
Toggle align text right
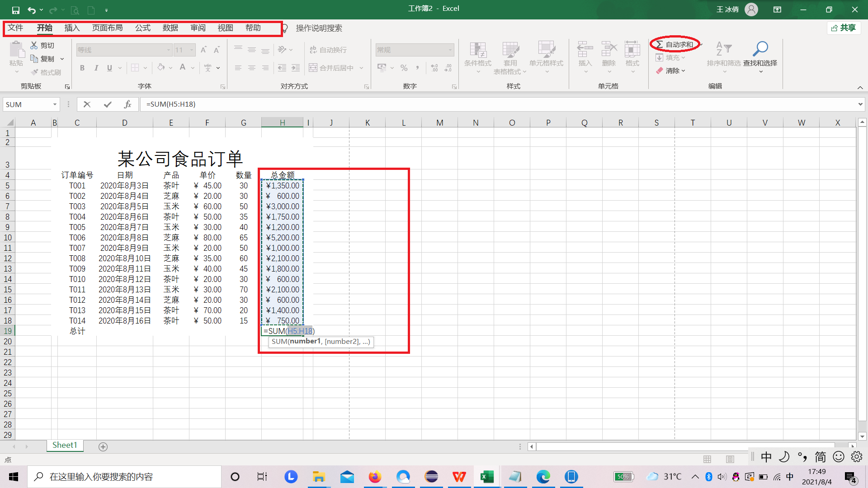(x=265, y=68)
